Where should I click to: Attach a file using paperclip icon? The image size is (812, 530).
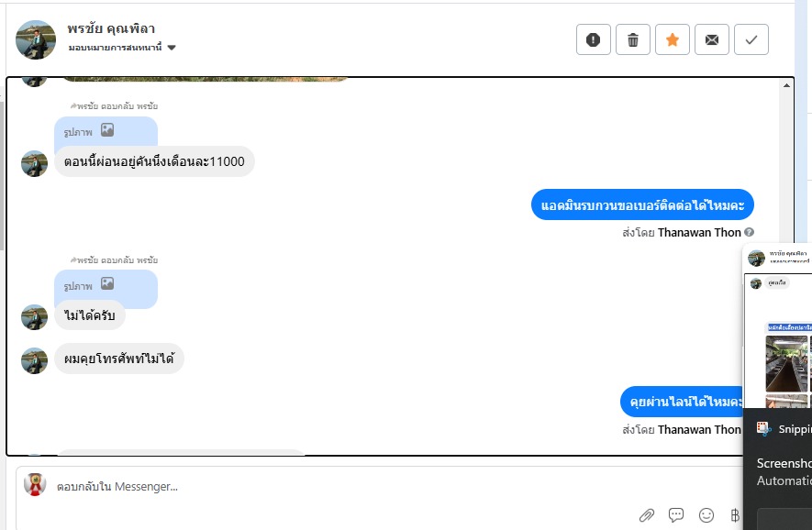coord(646,515)
